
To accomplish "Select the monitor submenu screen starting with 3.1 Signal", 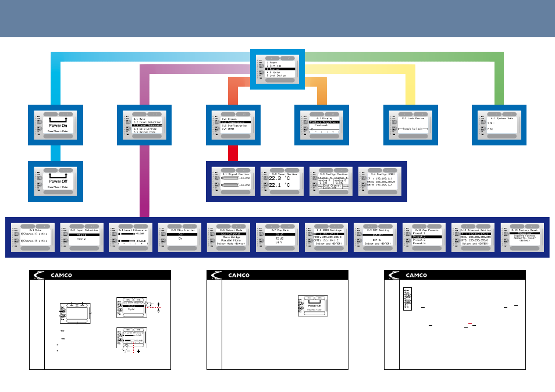I will 233,125.
